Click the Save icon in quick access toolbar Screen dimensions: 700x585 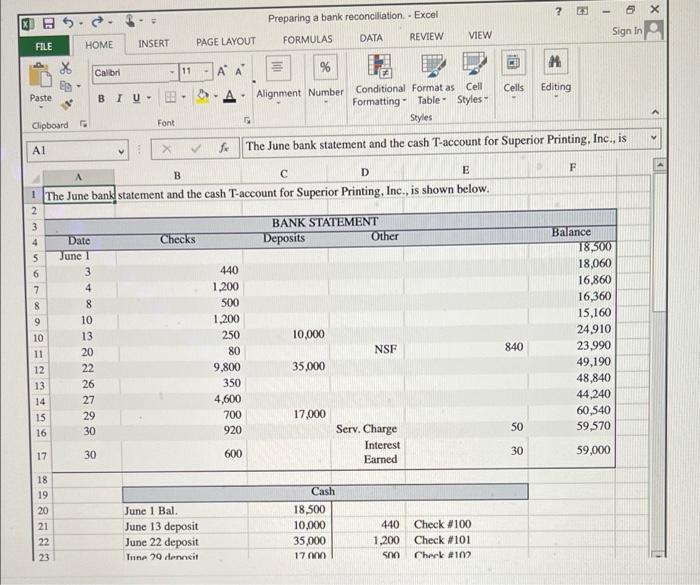click(49, 23)
